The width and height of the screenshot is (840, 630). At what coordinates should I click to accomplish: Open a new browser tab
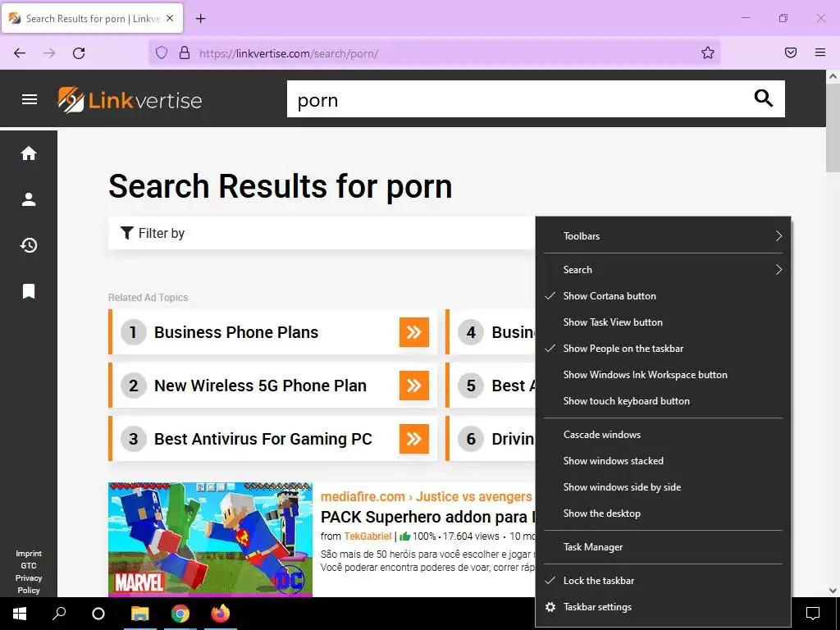point(200,19)
